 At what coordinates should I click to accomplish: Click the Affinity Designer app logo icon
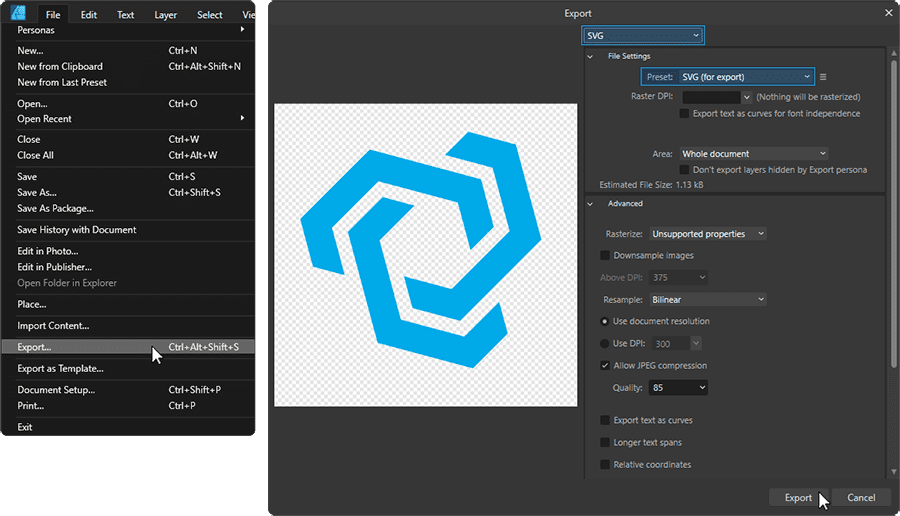18,13
